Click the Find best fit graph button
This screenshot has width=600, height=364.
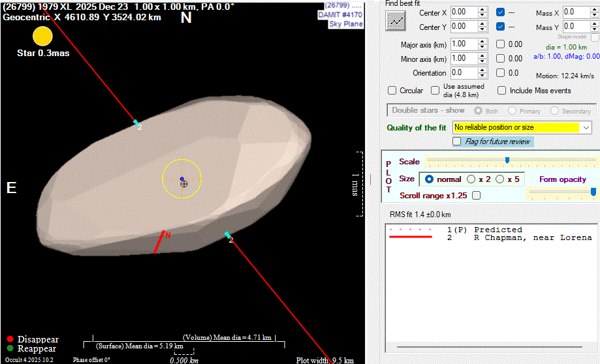click(396, 21)
